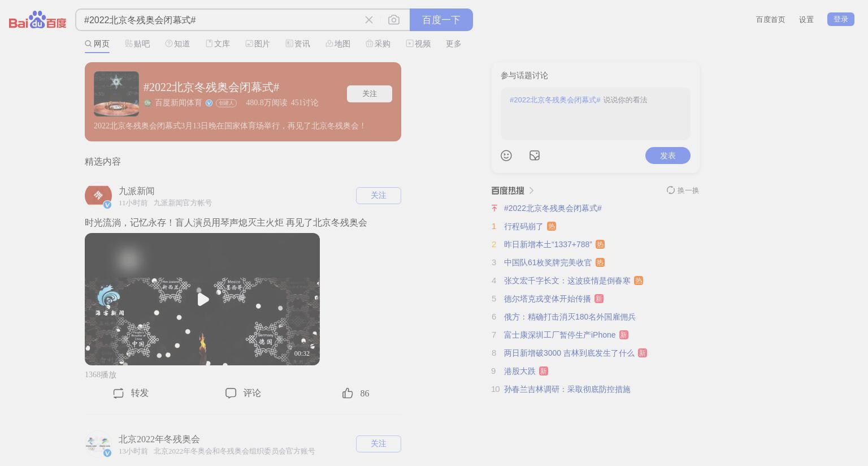
Task: Clear the search box text
Action: [369, 20]
